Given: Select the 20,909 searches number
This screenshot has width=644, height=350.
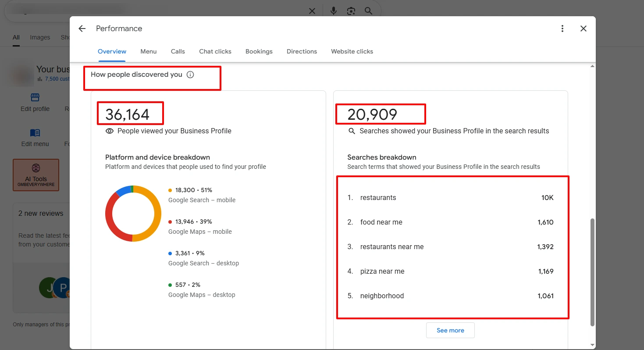Looking at the screenshot, I should [x=372, y=114].
